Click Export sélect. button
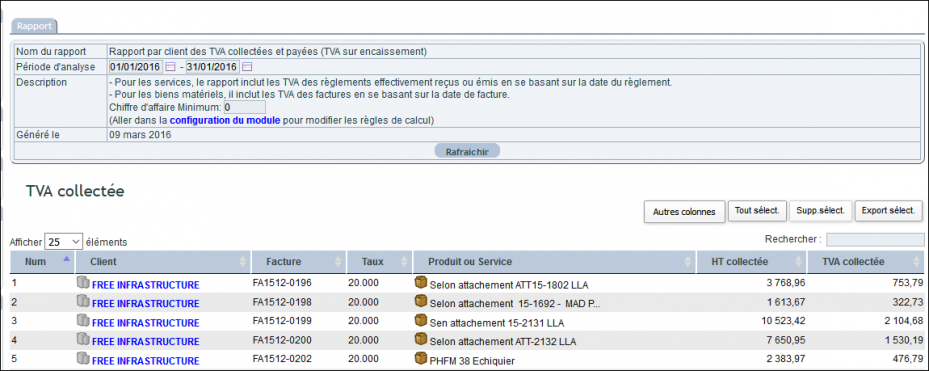This screenshot has width=929, height=371. [889, 210]
